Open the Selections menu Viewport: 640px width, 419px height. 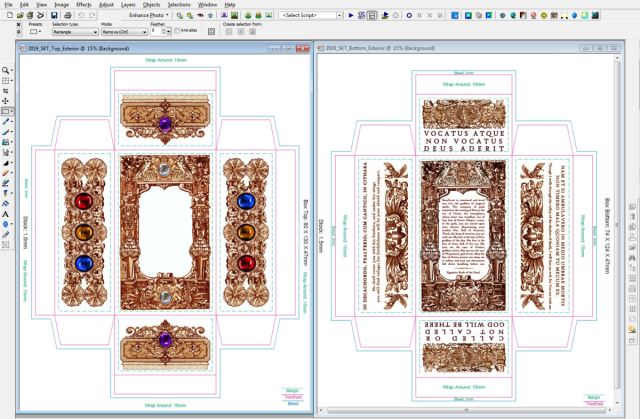[x=179, y=5]
